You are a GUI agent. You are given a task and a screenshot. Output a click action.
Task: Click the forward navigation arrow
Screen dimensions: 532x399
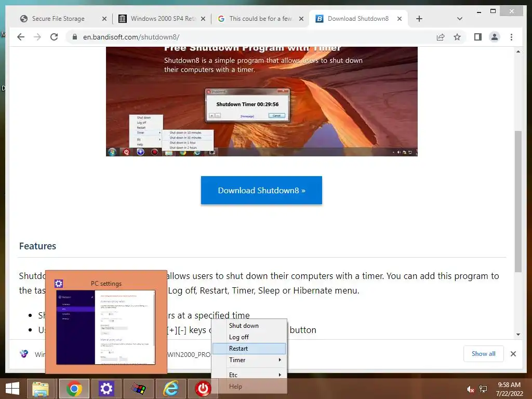37,37
